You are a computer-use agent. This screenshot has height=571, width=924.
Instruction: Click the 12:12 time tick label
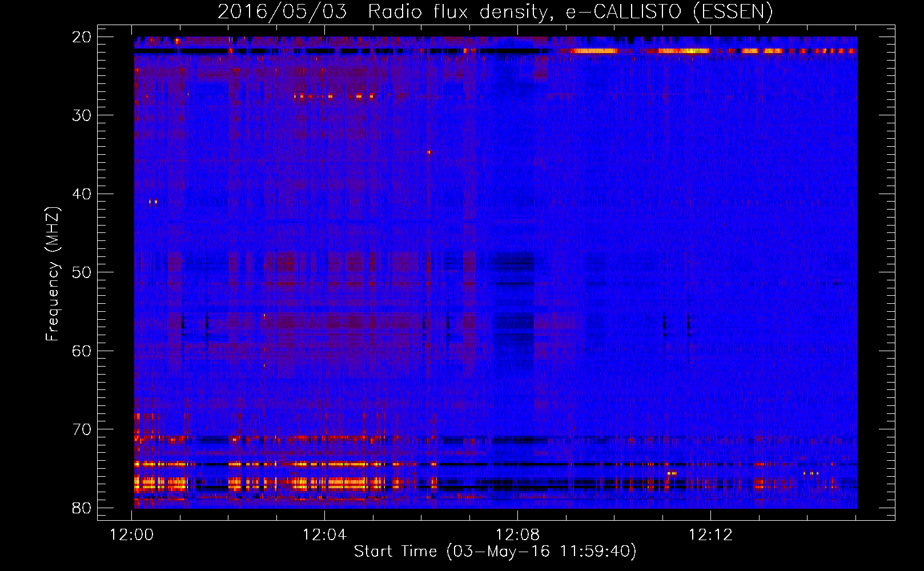click(710, 535)
